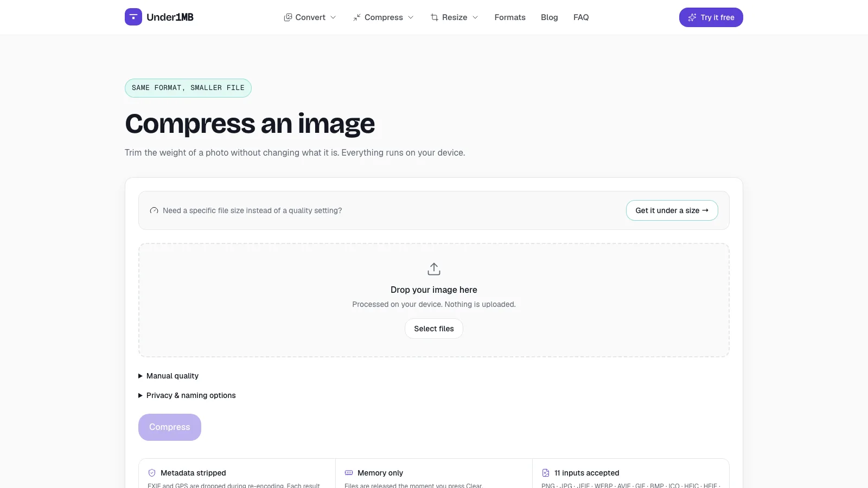Go to the Formats page
Image resolution: width=868 pixels, height=488 pixels.
click(x=510, y=17)
